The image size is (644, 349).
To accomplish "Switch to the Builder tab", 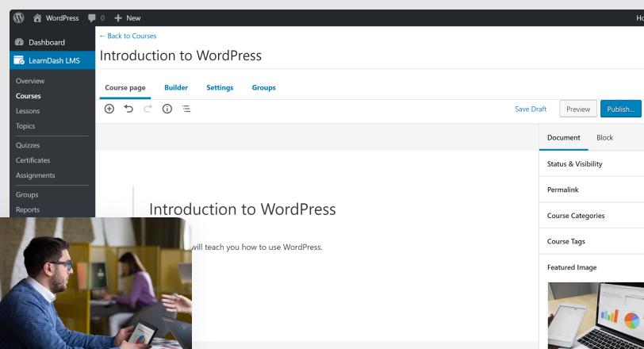I will [x=176, y=87].
